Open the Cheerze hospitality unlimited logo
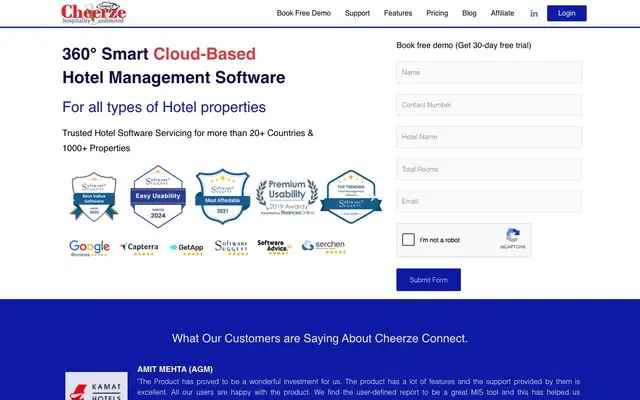Screen dimensions: 640x400 (93, 13)
